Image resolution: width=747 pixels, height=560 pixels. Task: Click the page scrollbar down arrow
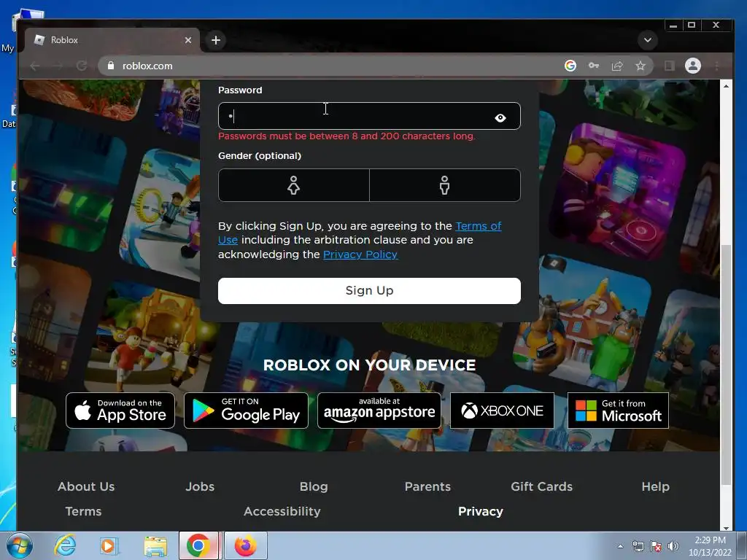click(726, 528)
